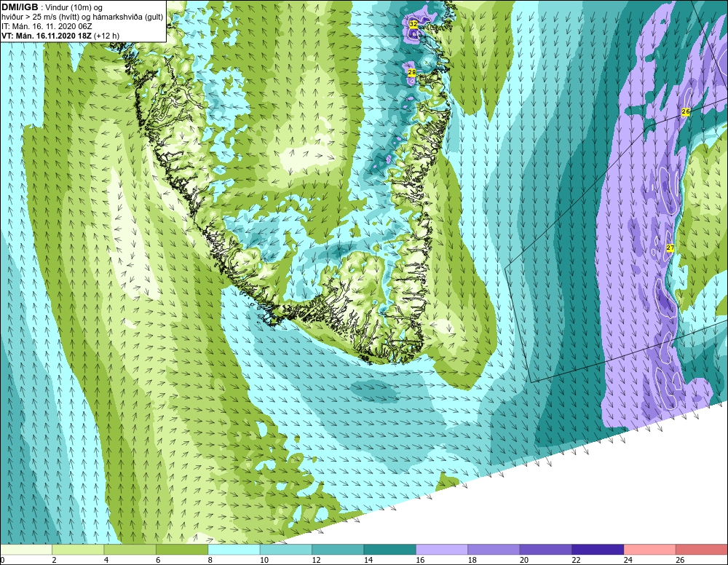Click the legend scale number 14
Viewport: 728px width, 565px height.
click(368, 560)
